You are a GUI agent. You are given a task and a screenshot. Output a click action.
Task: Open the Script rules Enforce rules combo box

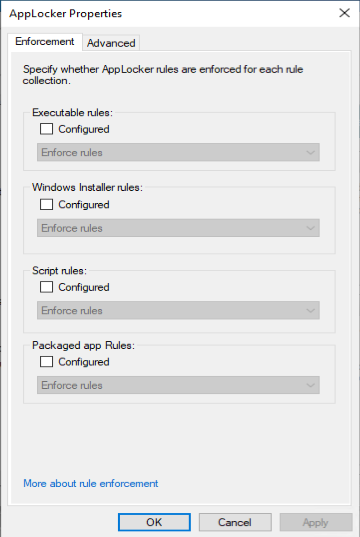coord(178,310)
